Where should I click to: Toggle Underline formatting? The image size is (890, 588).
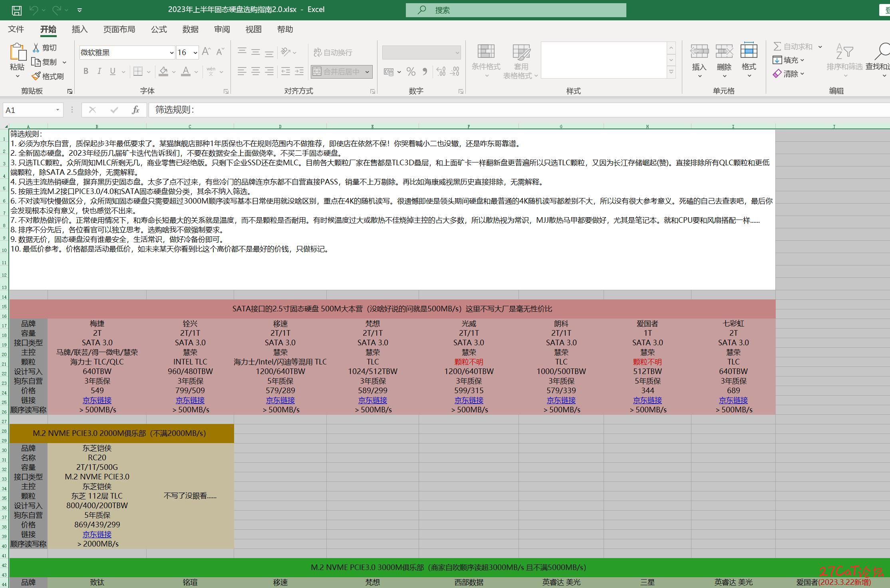[x=113, y=71]
